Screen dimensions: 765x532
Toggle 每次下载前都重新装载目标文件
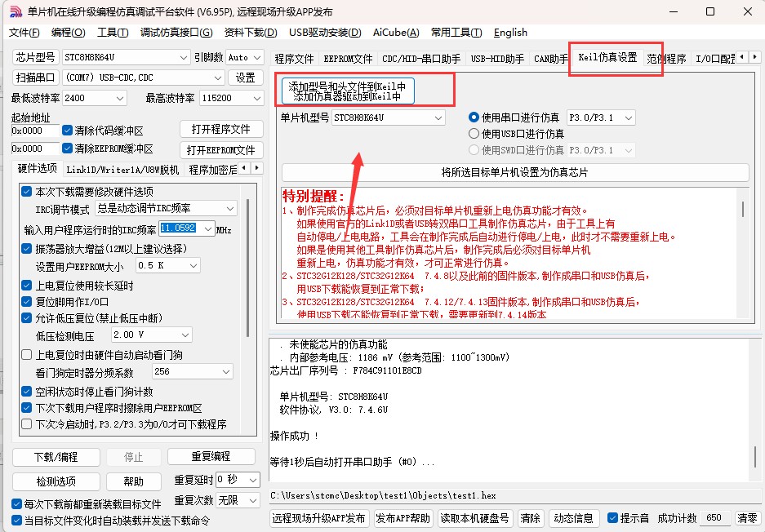pos(16,503)
